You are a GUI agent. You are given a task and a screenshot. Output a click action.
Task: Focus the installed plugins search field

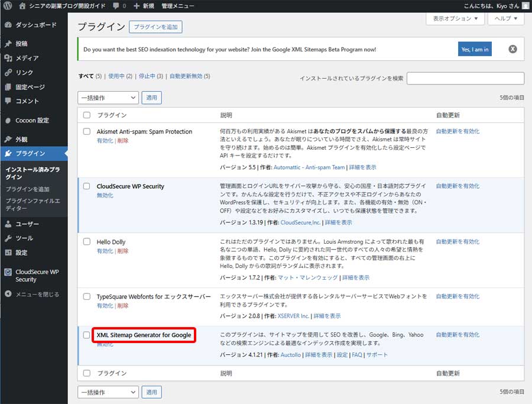click(465, 78)
